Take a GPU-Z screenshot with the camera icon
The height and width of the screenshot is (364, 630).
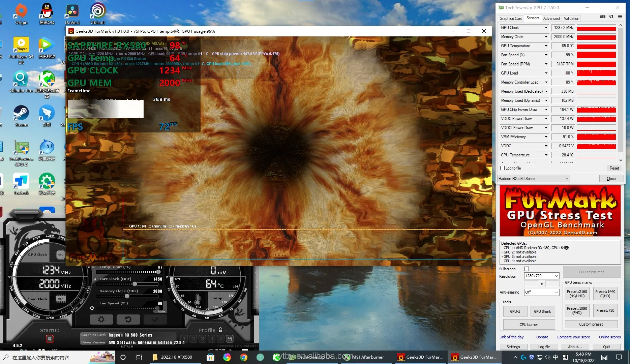tap(603, 17)
